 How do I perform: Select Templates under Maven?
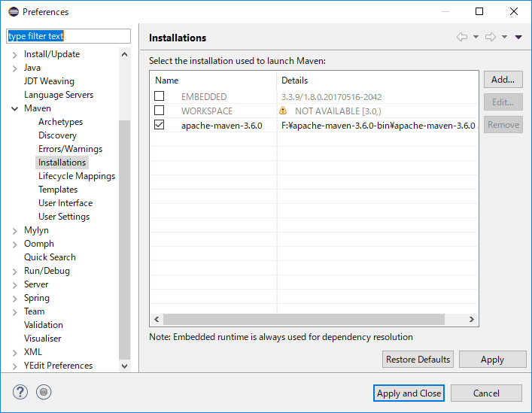point(58,190)
